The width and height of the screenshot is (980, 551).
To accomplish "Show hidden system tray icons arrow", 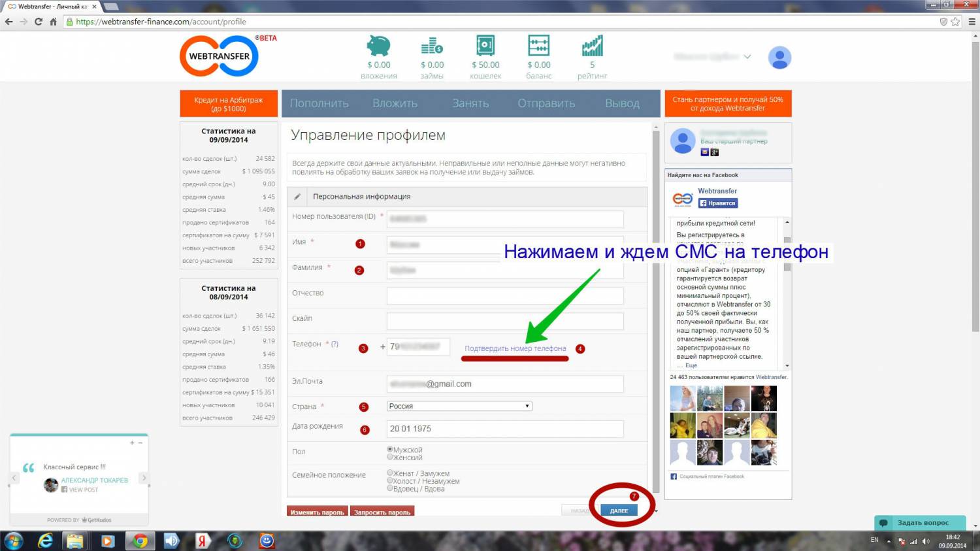I will tap(889, 541).
